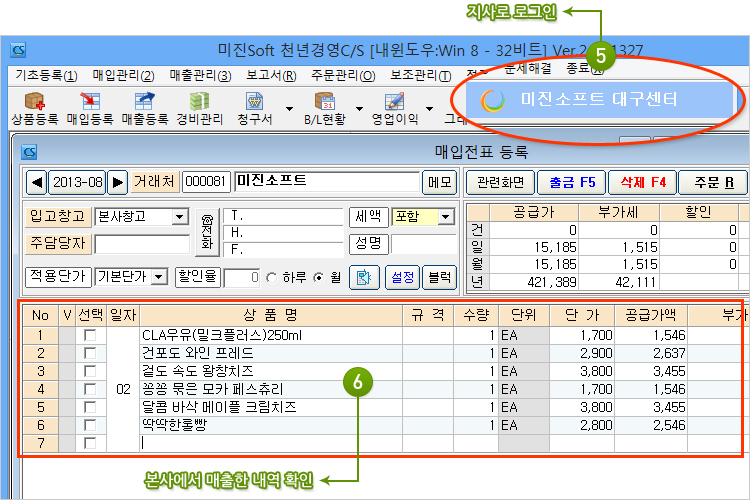
Task: Click the 성명 button
Action: click(368, 244)
